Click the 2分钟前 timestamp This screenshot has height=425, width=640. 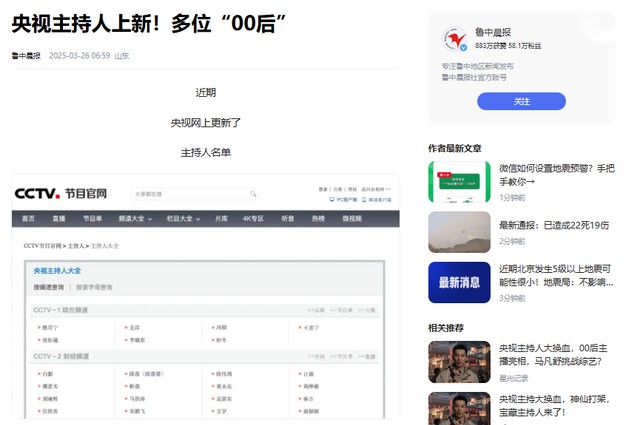click(x=512, y=241)
